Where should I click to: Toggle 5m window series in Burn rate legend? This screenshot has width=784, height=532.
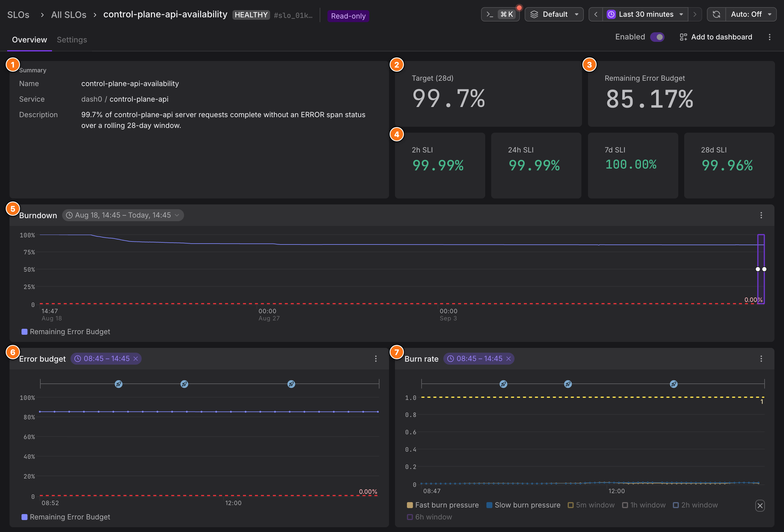click(591, 505)
